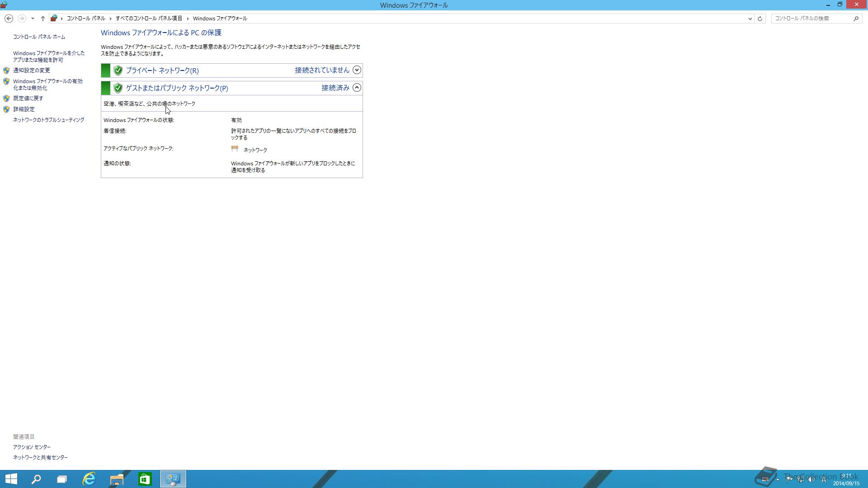Show hidden tray icons arrow
This screenshot has width=868, height=488.
click(x=778, y=479)
